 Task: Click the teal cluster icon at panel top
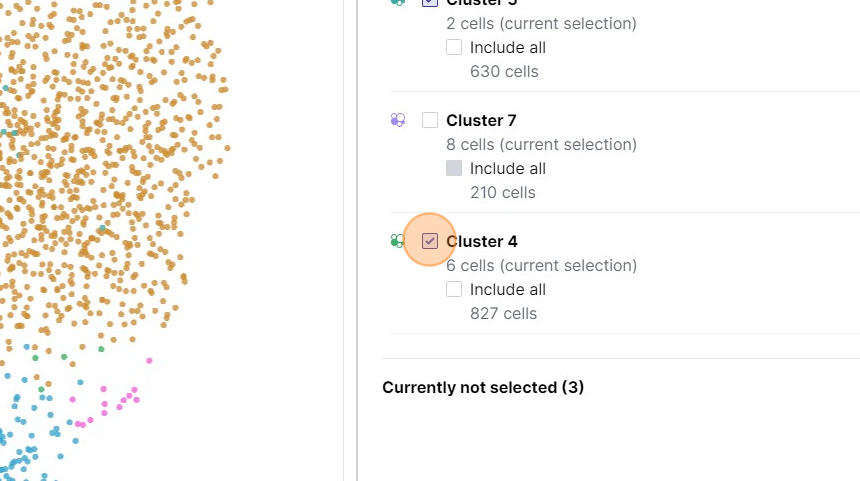398,3
